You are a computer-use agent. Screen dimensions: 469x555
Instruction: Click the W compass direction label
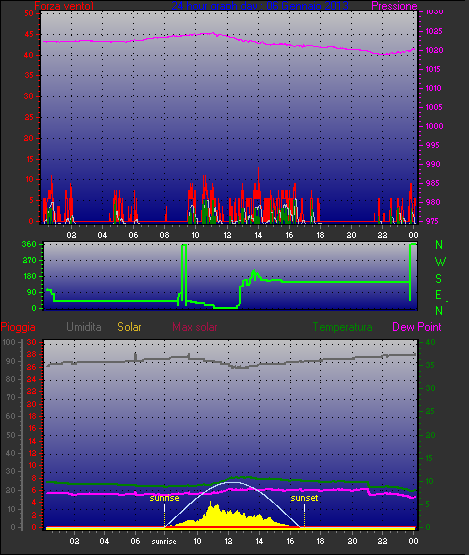pos(440,262)
